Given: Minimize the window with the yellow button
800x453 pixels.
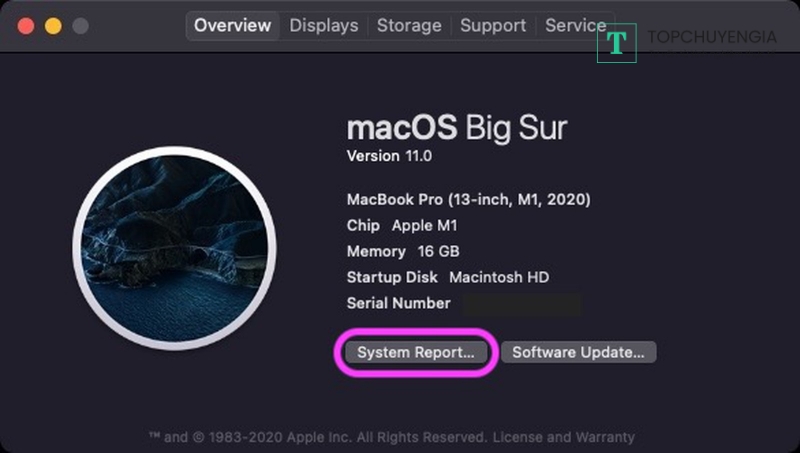Looking at the screenshot, I should pyautogui.click(x=53, y=25).
